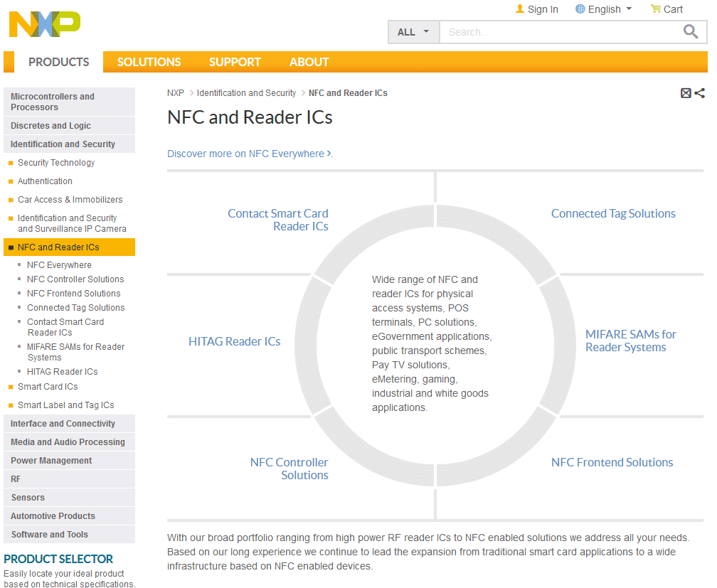Expand Sensors sidebar category
This screenshot has width=717, height=588.
tap(70, 498)
